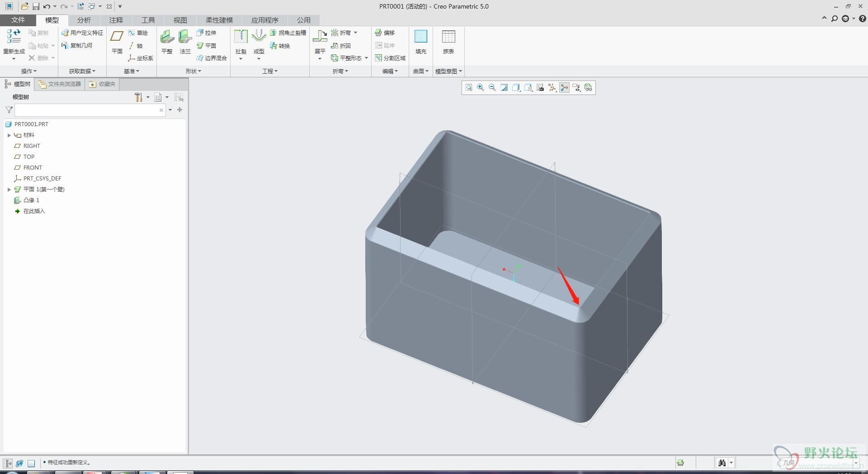This screenshot has width=868, height=474.
Task: Click the 折回 bend back tool
Action: (341, 46)
